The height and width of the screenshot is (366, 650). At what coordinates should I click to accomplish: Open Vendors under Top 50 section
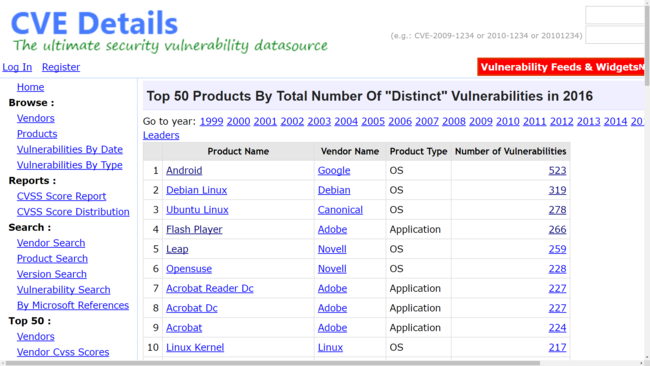(x=36, y=337)
